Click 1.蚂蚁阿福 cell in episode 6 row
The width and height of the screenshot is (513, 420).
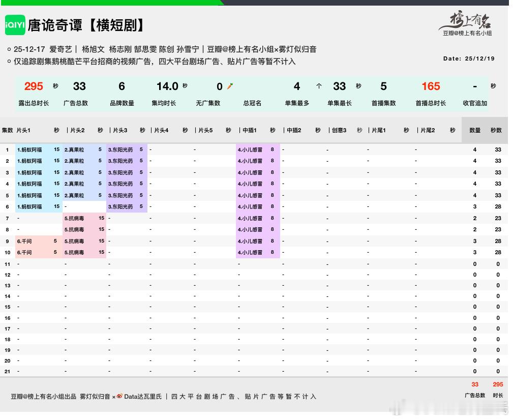(x=29, y=206)
